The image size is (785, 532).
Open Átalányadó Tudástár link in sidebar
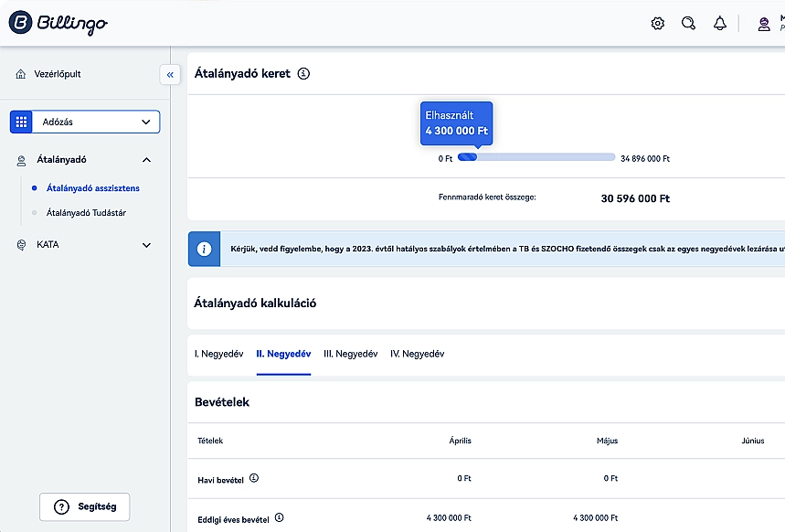[x=86, y=213]
